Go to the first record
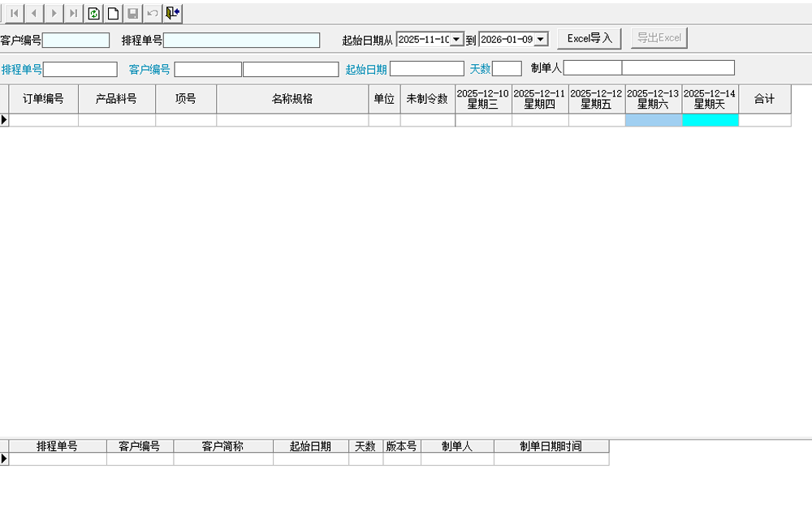The image size is (812, 516). [x=15, y=14]
